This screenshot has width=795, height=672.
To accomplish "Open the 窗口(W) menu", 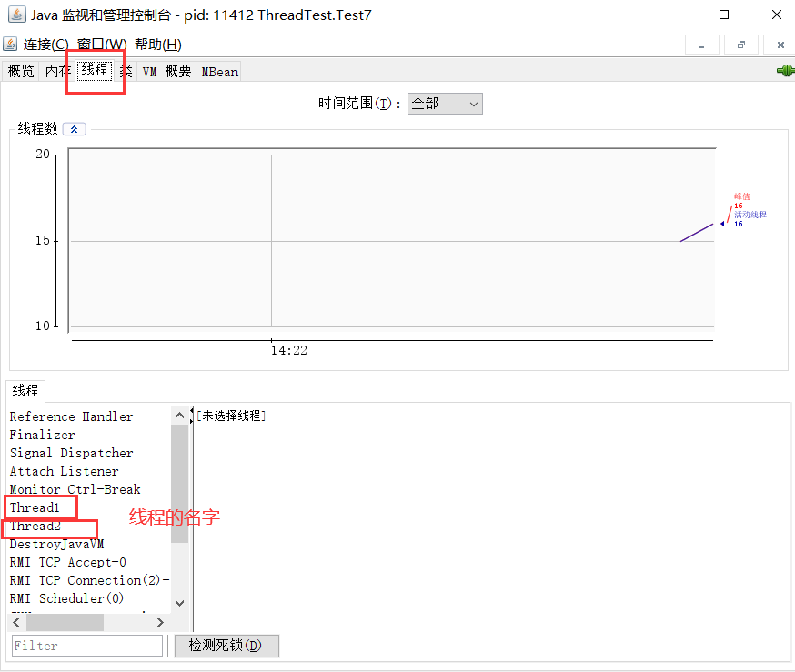I will 102,45.
